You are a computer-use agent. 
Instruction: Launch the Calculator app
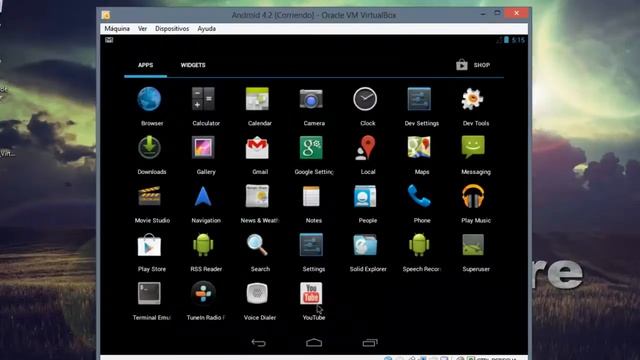[203, 99]
